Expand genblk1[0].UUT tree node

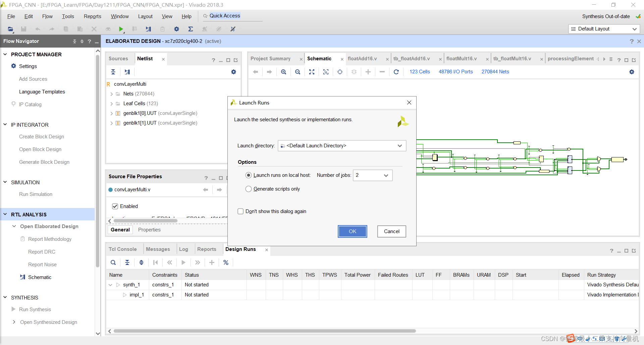point(112,114)
